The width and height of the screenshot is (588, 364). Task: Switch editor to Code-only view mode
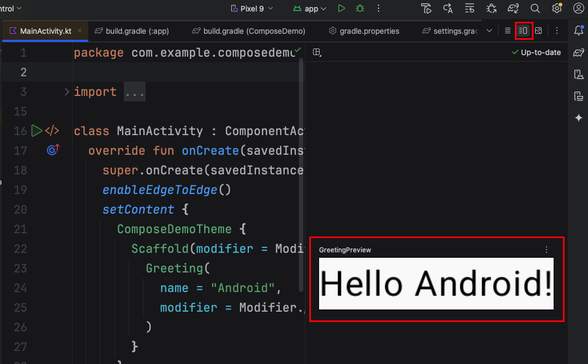click(x=508, y=31)
